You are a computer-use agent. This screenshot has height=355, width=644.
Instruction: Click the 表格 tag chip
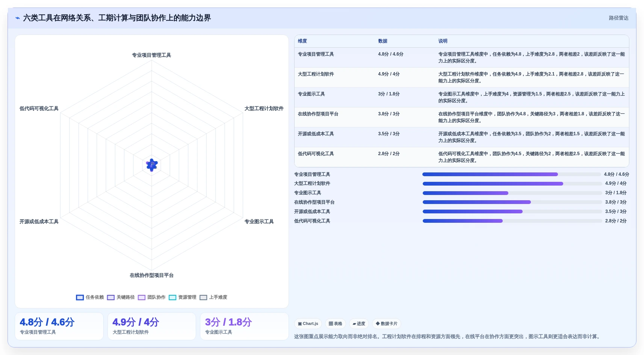click(x=336, y=323)
